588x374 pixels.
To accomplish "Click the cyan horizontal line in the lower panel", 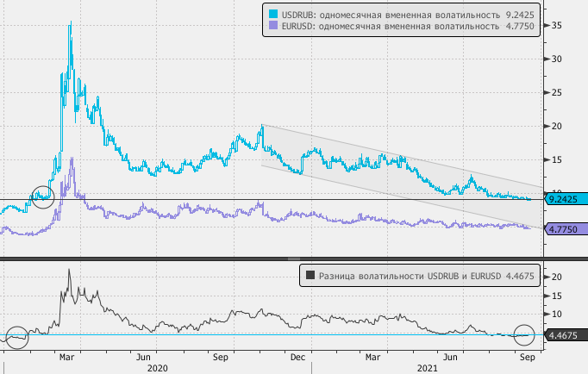I will [x=259, y=335].
